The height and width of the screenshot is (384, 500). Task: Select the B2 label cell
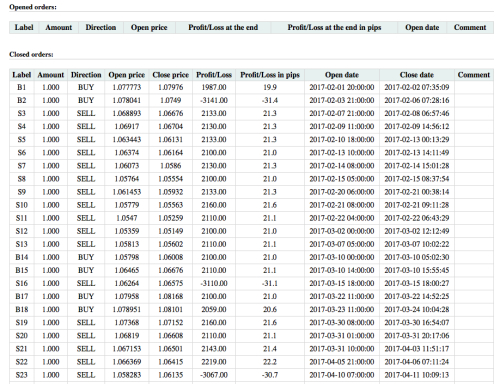22,100
